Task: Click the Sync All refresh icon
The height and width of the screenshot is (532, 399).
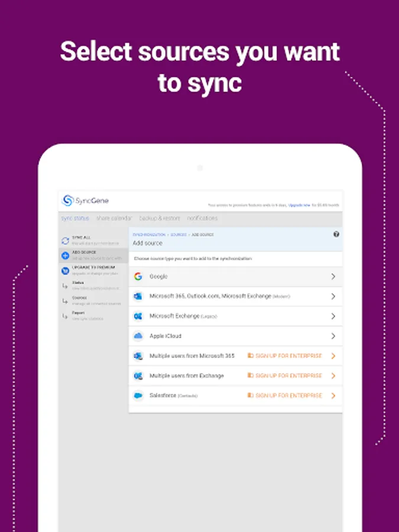Action: point(65,241)
